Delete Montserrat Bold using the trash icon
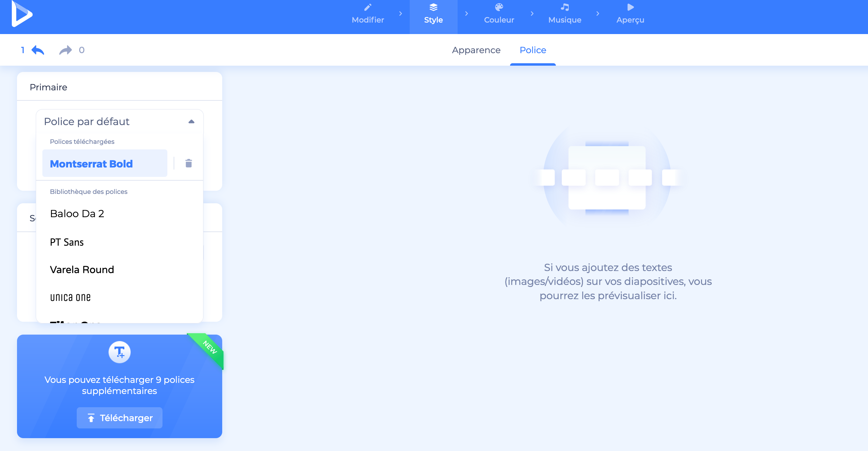The height and width of the screenshot is (451, 868). click(x=189, y=163)
